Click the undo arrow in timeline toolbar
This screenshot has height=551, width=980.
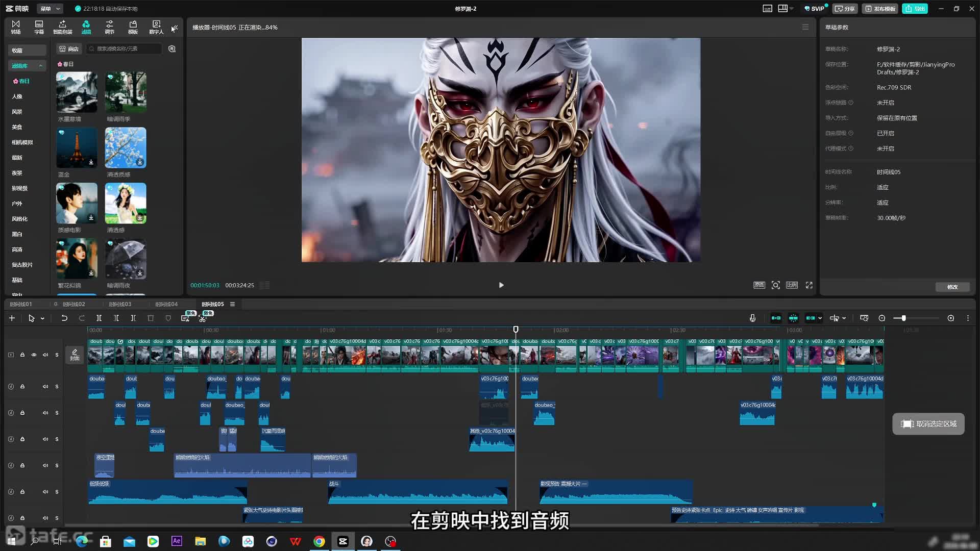[x=64, y=318]
